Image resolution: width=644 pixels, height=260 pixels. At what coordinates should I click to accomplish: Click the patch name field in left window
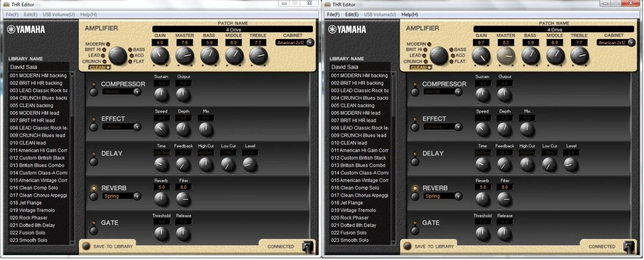(x=233, y=29)
